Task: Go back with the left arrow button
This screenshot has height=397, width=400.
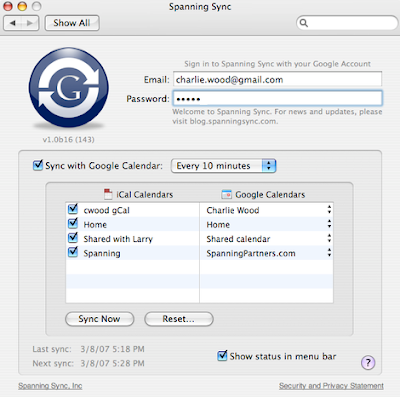Action: 13,23
